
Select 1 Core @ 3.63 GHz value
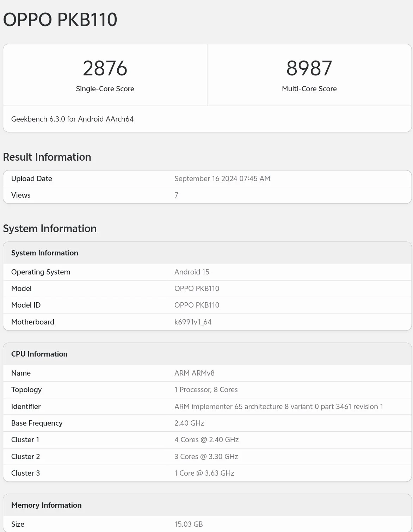pos(204,473)
